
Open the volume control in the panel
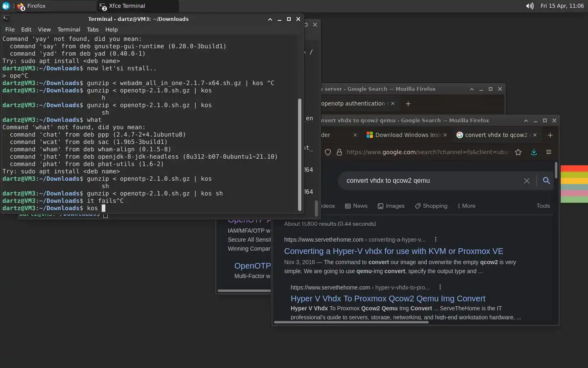530,6
